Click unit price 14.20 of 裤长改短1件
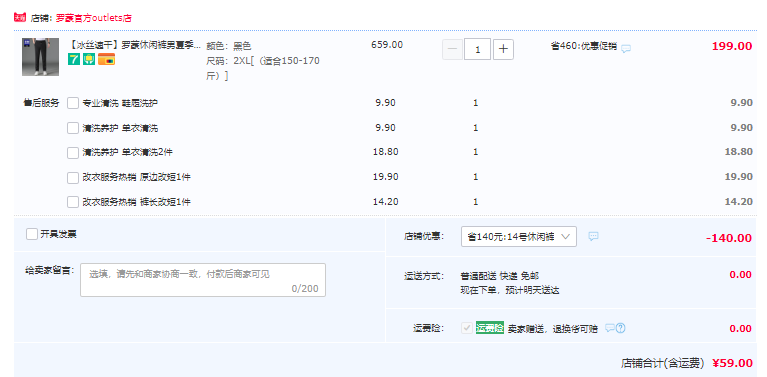This screenshot has width=767, height=377. [x=385, y=201]
